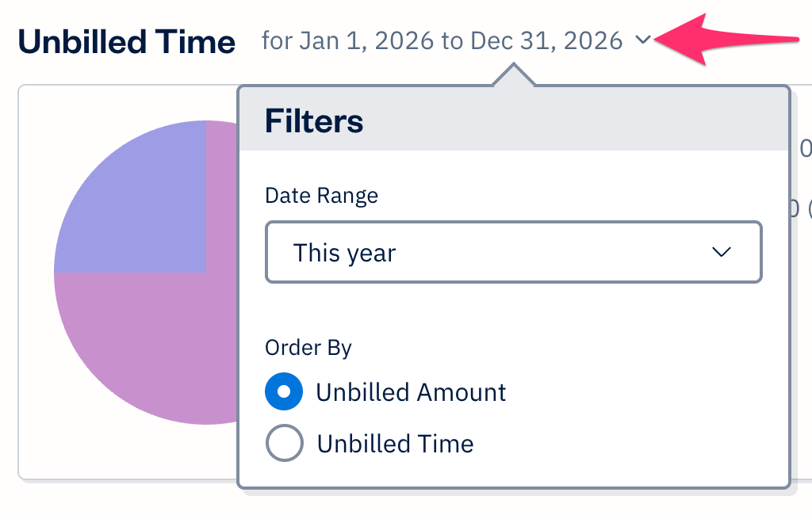The image size is (812, 515).
Task: Click the chevron inside the This year selector
Action: (720, 252)
